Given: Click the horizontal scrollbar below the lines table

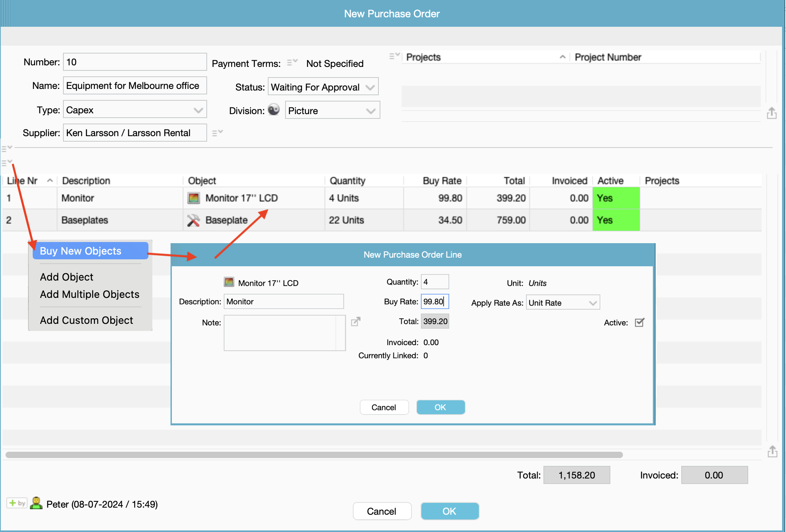Looking at the screenshot, I should (x=314, y=455).
